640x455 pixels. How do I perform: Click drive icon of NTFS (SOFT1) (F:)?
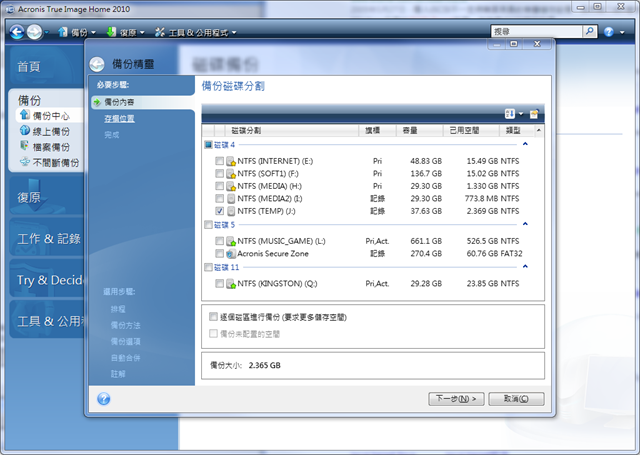tap(231, 174)
